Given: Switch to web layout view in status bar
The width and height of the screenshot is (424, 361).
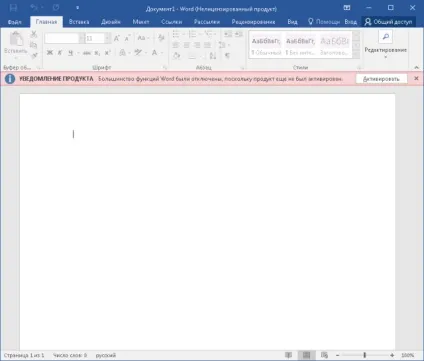Looking at the screenshot, I should click(x=324, y=355).
